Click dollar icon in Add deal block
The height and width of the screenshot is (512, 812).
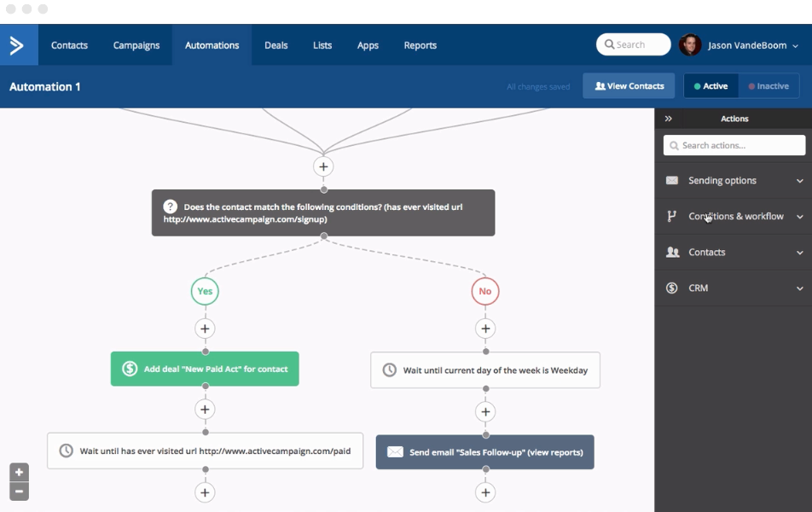[x=130, y=369]
